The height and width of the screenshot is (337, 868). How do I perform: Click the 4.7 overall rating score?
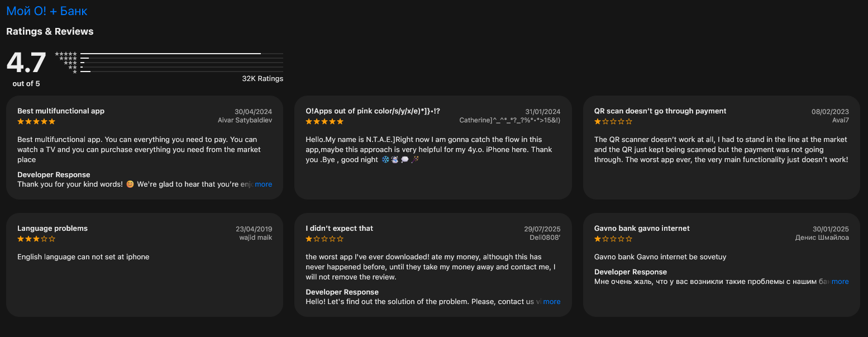26,63
